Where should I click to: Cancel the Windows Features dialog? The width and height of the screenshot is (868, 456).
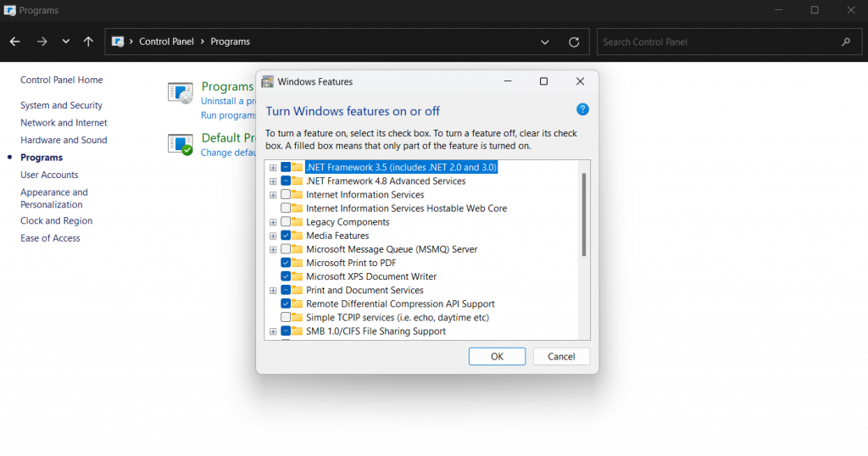click(561, 356)
